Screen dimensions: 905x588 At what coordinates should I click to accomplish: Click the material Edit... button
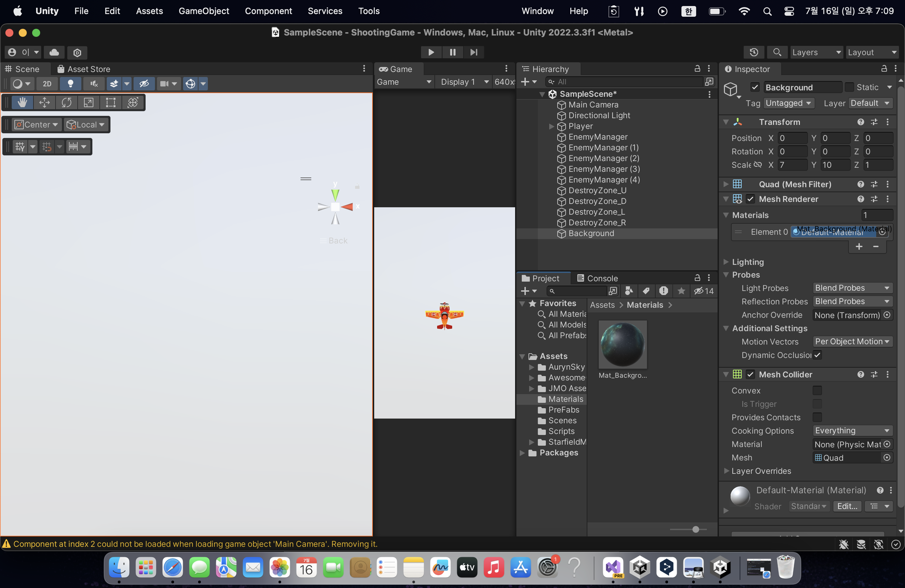[847, 506]
